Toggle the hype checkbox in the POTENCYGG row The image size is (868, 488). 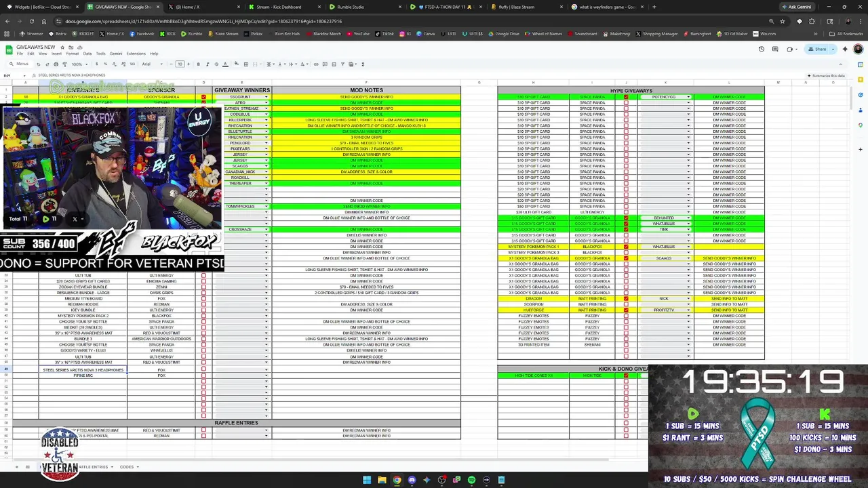[626, 97]
